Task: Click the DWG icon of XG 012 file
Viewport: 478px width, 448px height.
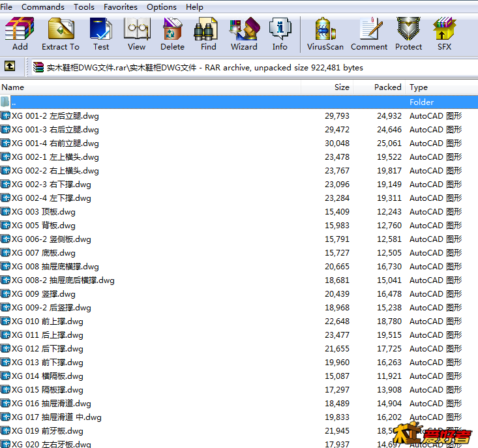Action: (x=5, y=348)
